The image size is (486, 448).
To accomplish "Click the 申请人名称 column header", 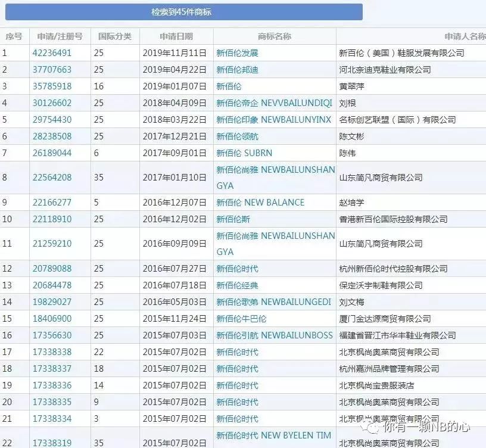I will click(x=465, y=36).
